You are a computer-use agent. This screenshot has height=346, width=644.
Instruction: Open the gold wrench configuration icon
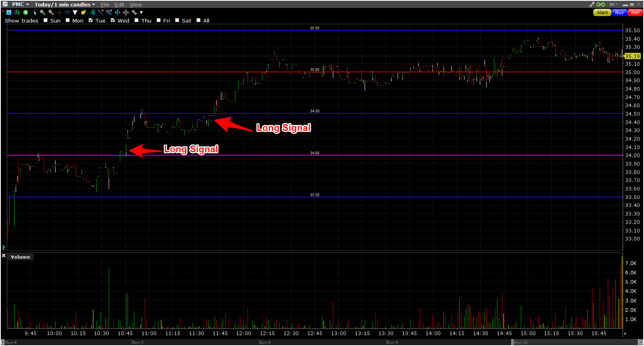pos(592,4)
